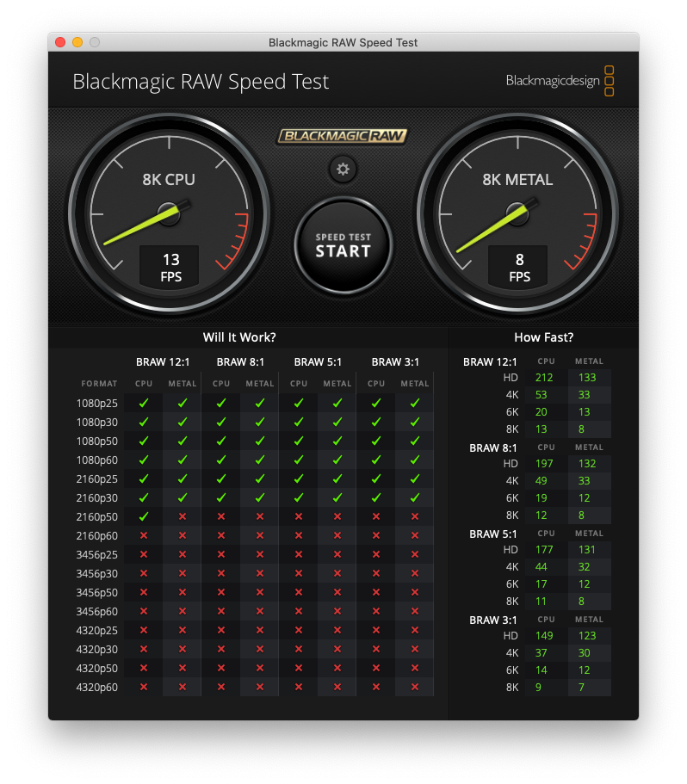
Task: Click the 4320p60 format row label
Action: (x=97, y=688)
